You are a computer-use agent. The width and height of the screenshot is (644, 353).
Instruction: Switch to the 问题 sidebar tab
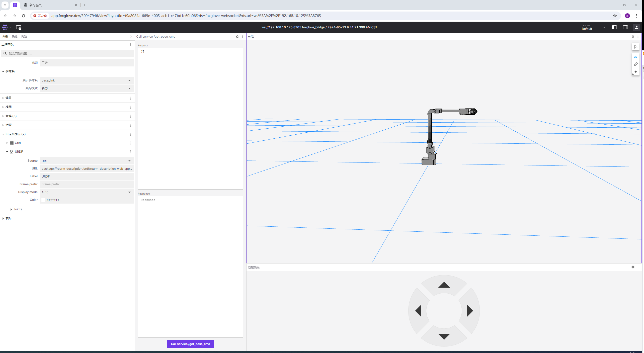tap(24, 37)
